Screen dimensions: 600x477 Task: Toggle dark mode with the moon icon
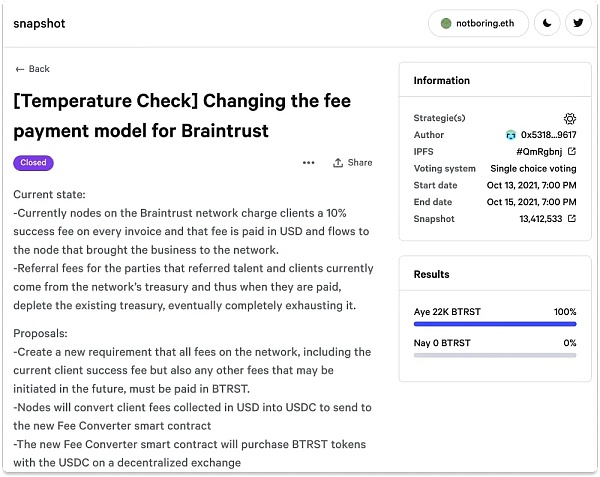pos(546,23)
